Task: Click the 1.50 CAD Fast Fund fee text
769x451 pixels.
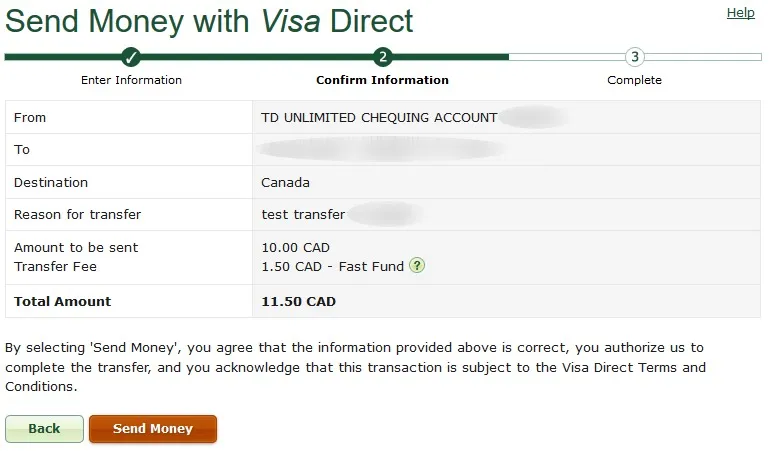Action: [x=332, y=267]
